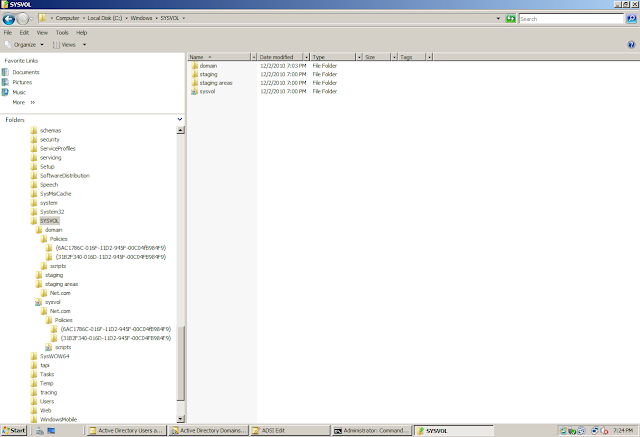Show More favorite links
Viewport: 640px width, 437px height.
tap(24, 102)
